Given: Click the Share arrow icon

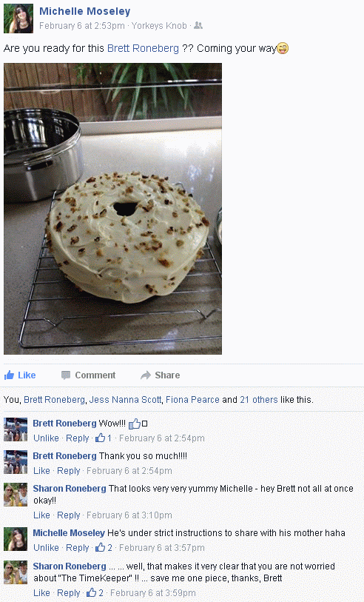Looking at the screenshot, I should point(146,375).
